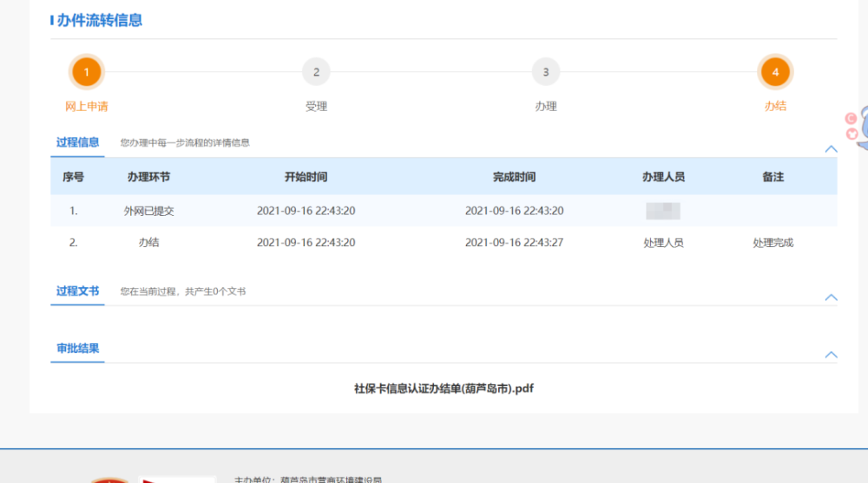Click step 2 受理 circle
Screen dimensions: 868x483
[x=316, y=72]
